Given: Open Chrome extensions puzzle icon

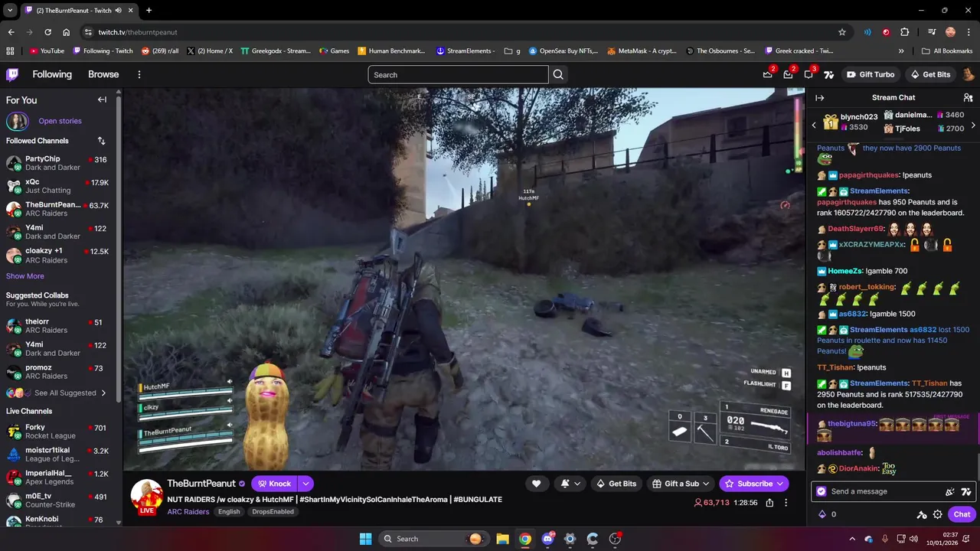Looking at the screenshot, I should pos(905,32).
